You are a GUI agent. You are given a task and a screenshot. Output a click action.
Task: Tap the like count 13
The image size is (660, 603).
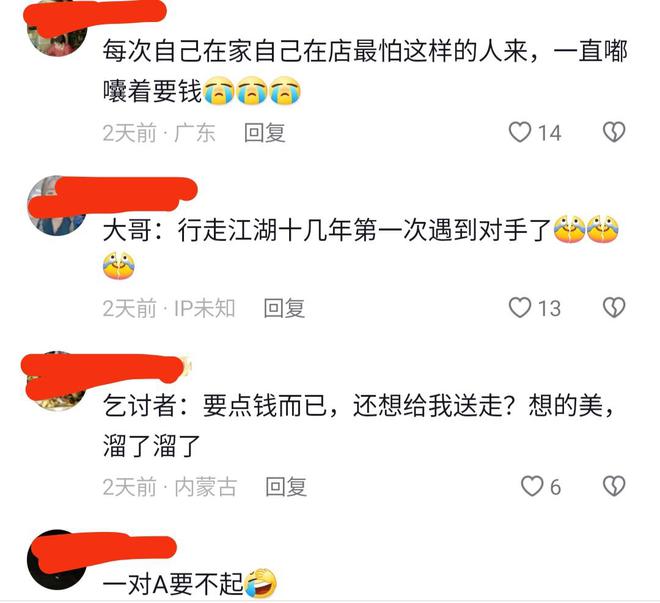tap(550, 308)
